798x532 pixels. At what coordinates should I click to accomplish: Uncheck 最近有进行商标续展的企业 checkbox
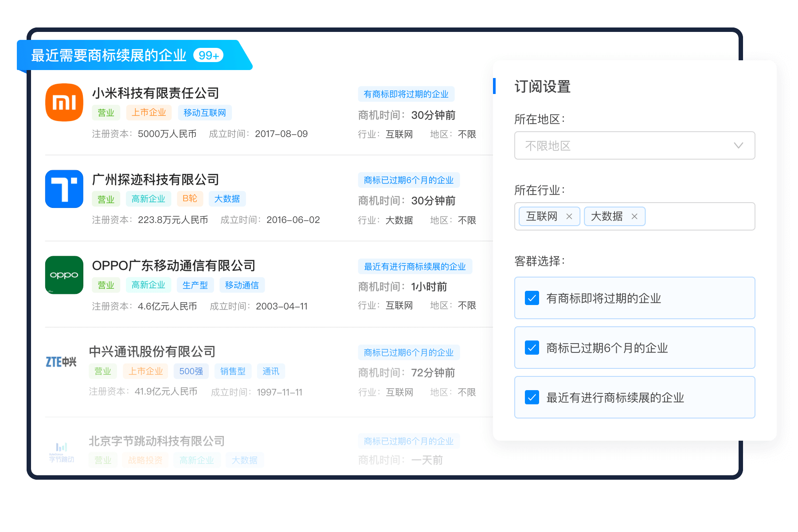pos(532,397)
